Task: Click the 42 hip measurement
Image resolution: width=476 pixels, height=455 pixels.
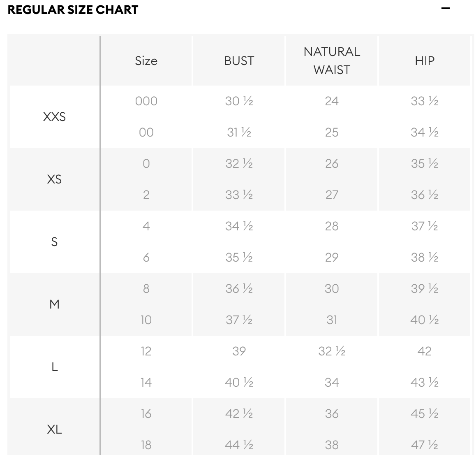Action: tap(425, 351)
